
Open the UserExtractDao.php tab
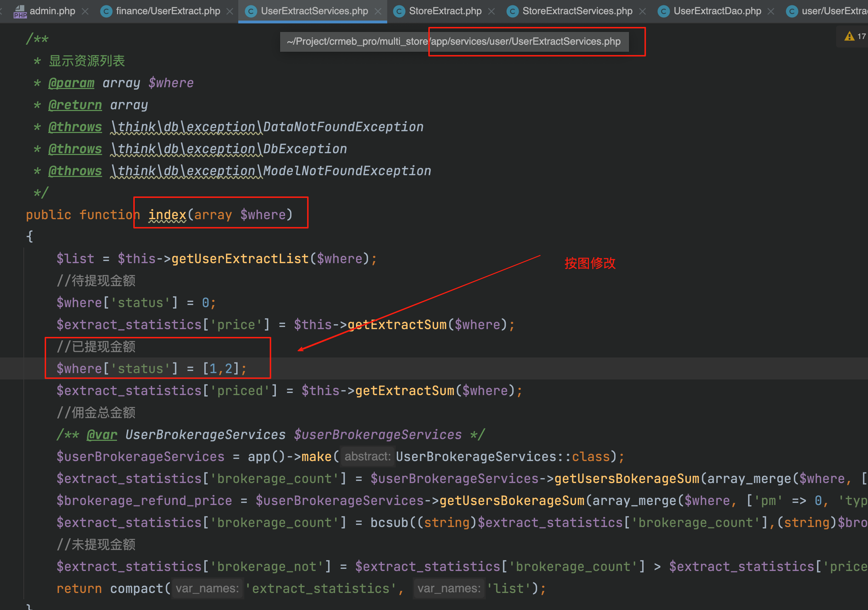coord(717,11)
